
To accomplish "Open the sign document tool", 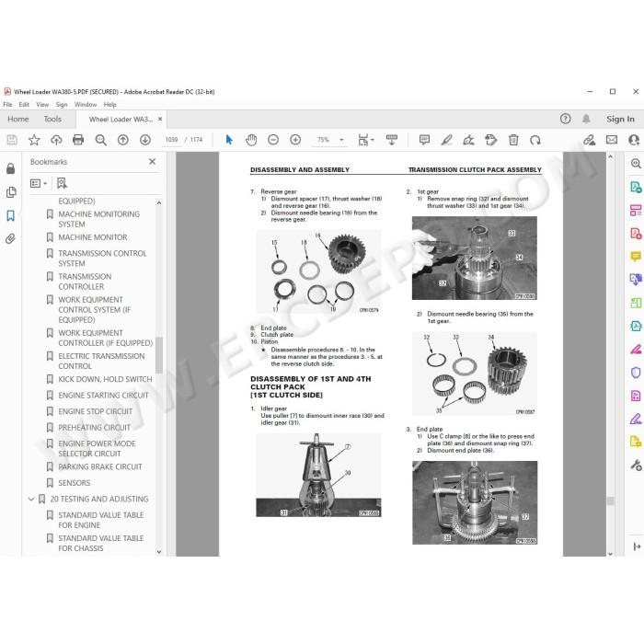I will click(468, 140).
